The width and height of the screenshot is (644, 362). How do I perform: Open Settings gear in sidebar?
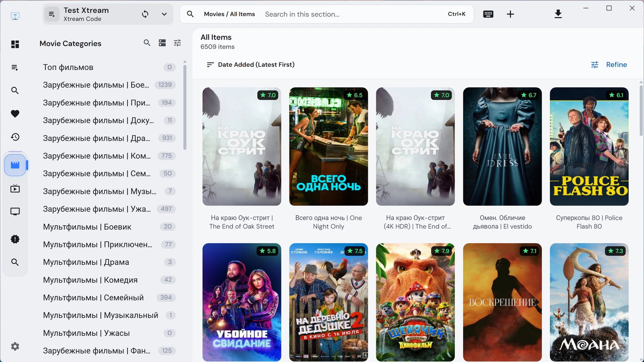coord(15,346)
